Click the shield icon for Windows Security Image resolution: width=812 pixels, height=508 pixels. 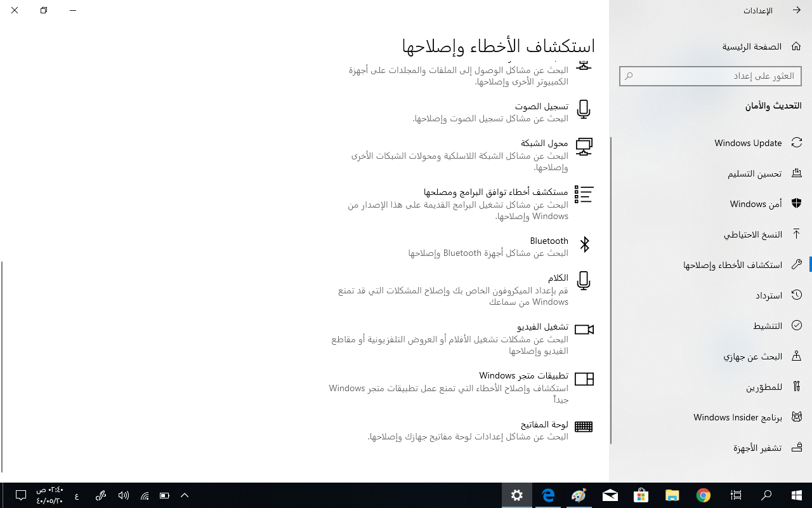tap(797, 204)
